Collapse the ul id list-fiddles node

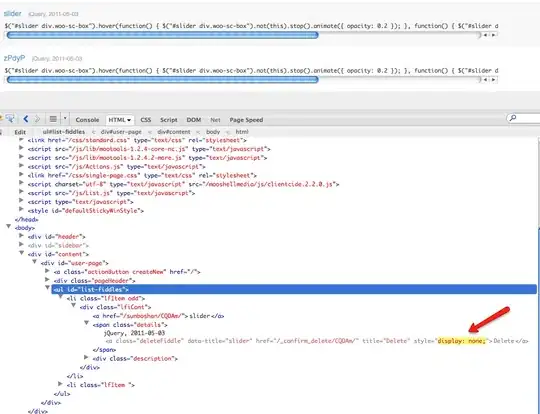48,288
